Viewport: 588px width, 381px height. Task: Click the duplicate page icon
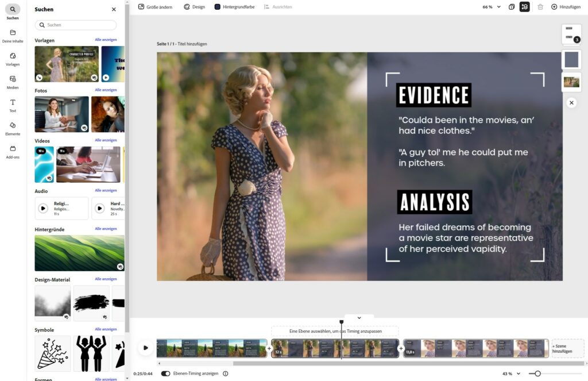tap(512, 7)
